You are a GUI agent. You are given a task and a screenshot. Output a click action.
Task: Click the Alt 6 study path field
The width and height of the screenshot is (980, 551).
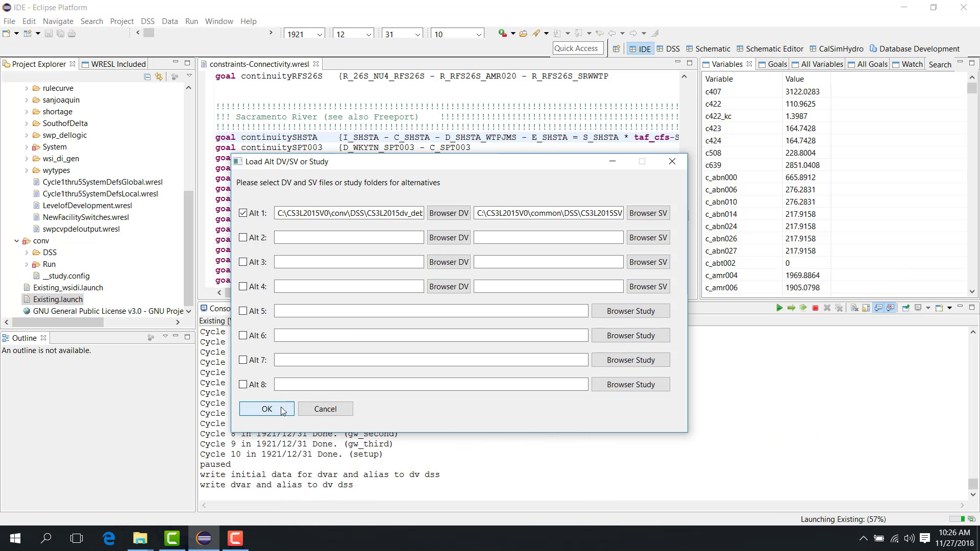tap(431, 336)
